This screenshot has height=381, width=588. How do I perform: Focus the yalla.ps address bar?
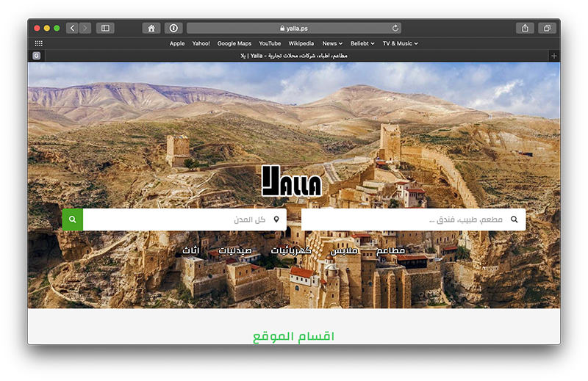click(x=293, y=28)
